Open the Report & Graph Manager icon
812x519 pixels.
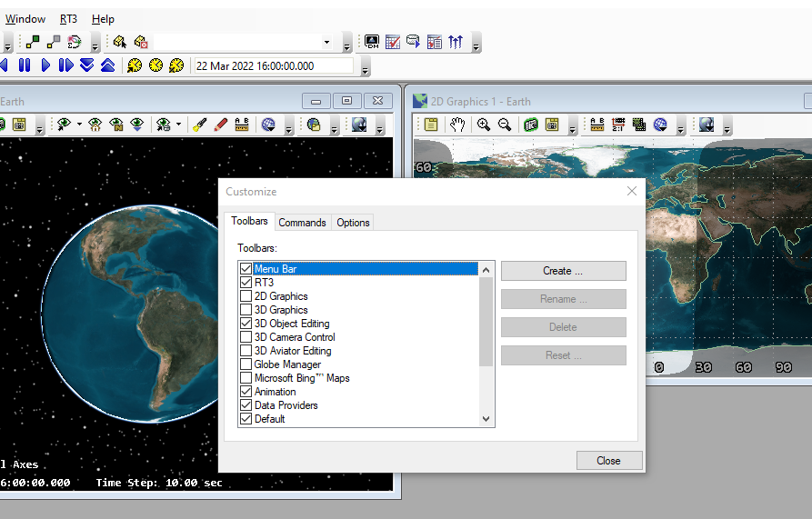pyautogui.click(x=392, y=42)
